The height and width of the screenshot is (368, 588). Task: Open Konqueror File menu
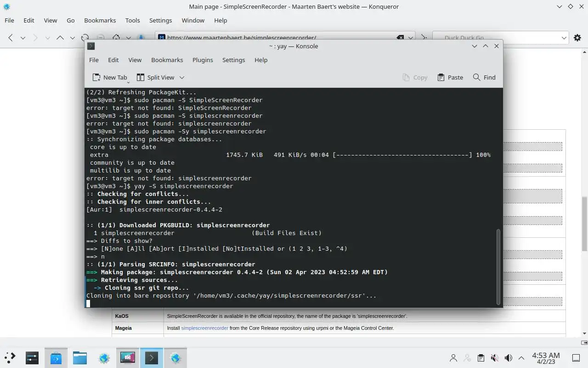pyautogui.click(x=9, y=20)
